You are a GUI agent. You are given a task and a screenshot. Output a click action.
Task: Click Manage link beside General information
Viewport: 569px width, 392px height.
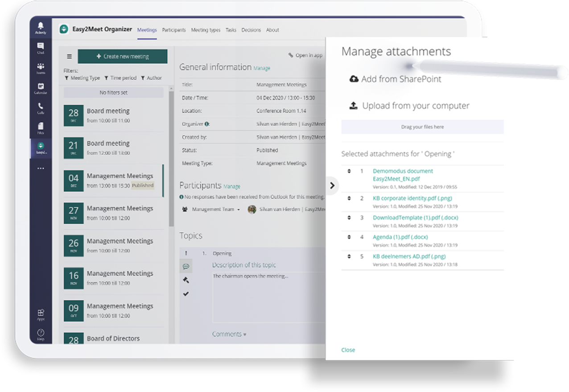click(262, 68)
